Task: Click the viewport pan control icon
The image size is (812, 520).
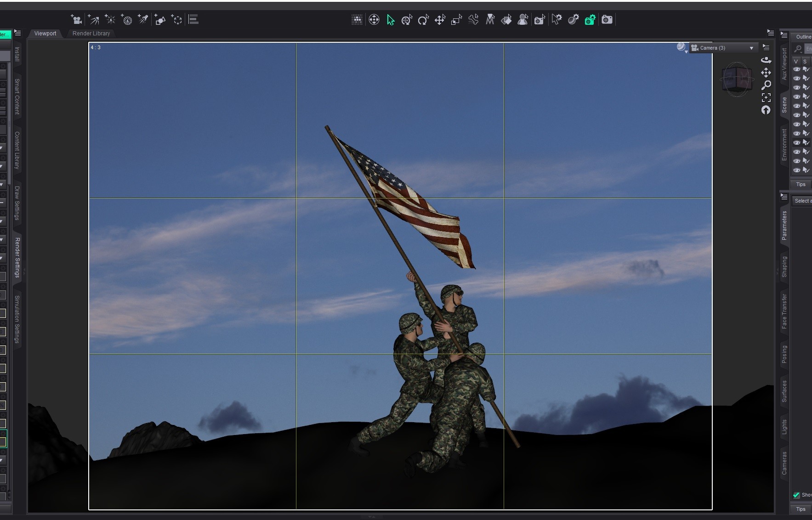Action: click(766, 73)
